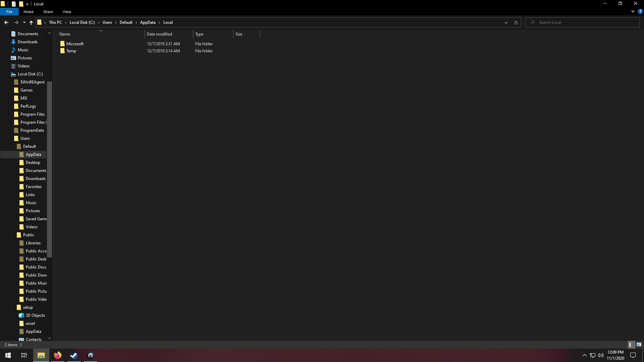Open the Quick Access Toolbar customize dropdown
This screenshot has width=644, height=362.
(x=27, y=4)
